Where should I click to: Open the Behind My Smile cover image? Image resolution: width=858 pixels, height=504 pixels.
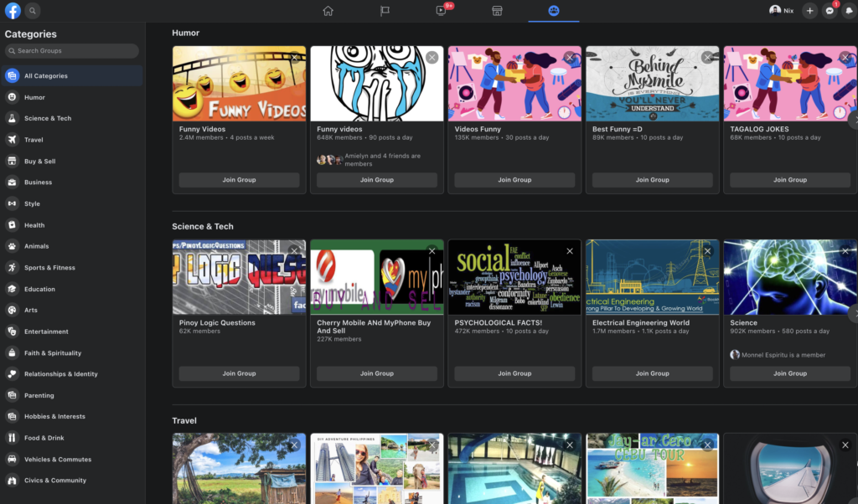652,84
